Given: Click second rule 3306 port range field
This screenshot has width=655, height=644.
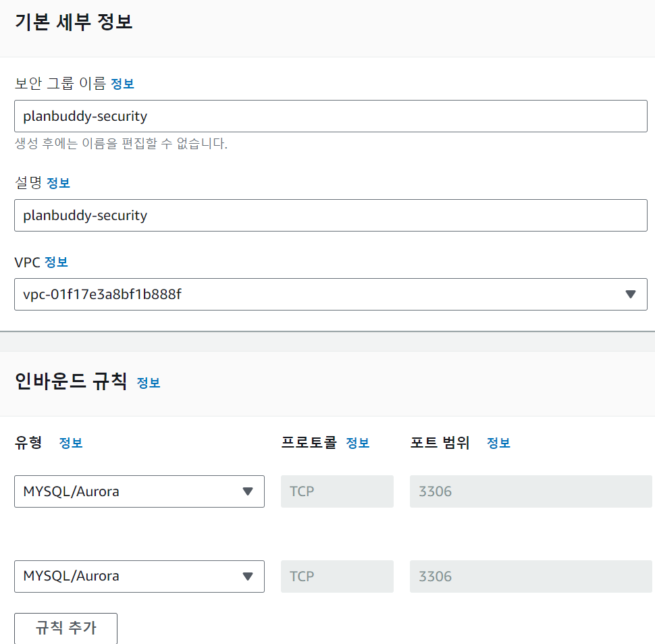Looking at the screenshot, I should tap(531, 576).
